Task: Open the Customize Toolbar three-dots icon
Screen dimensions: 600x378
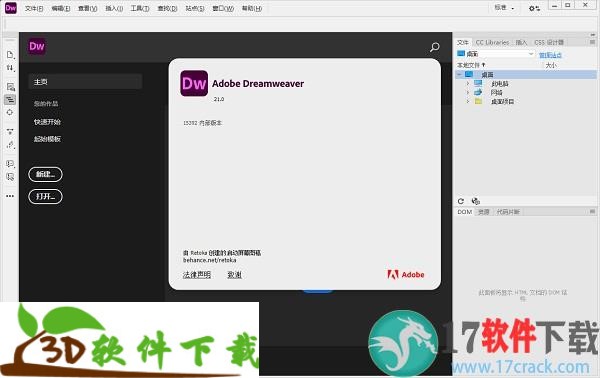Action: tap(10, 196)
